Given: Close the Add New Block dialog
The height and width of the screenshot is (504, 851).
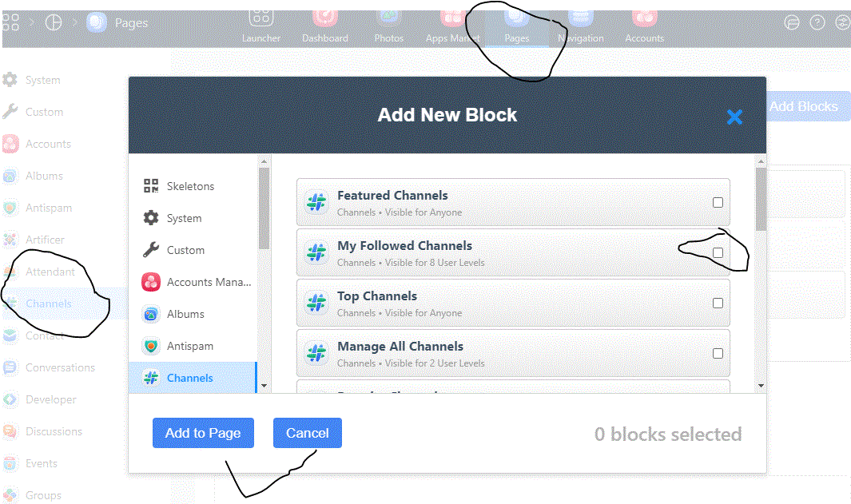Looking at the screenshot, I should point(734,117).
